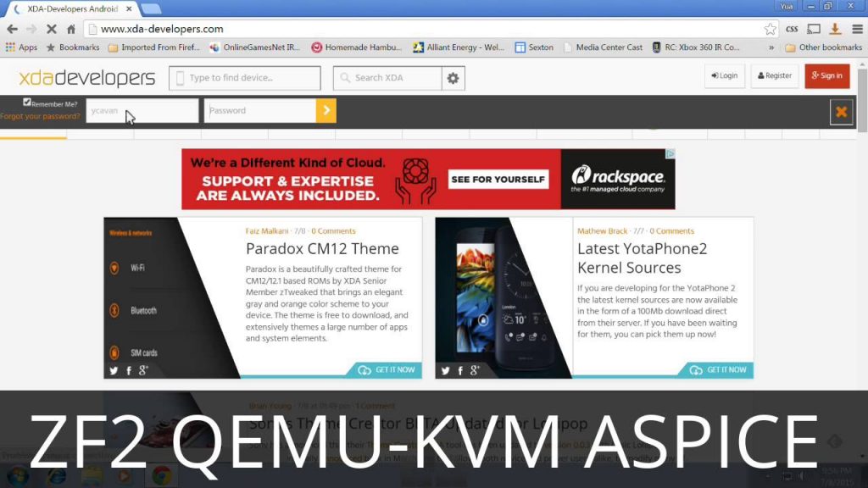Open search settings gear icon
Viewport: 868px width, 488px height.
click(x=453, y=78)
